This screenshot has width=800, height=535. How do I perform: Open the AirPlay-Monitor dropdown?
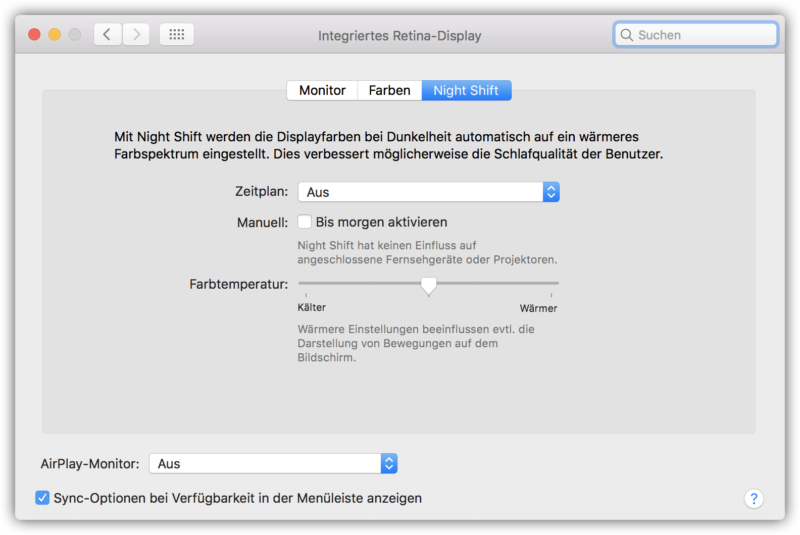pyautogui.click(x=273, y=464)
